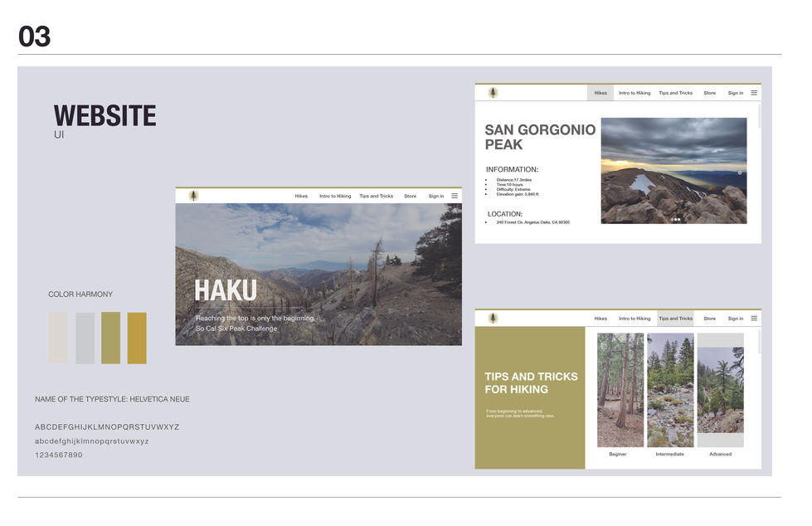This screenshot has height=526, width=812.
Task: Click the INFORMATION: section heading
Action: (512, 169)
